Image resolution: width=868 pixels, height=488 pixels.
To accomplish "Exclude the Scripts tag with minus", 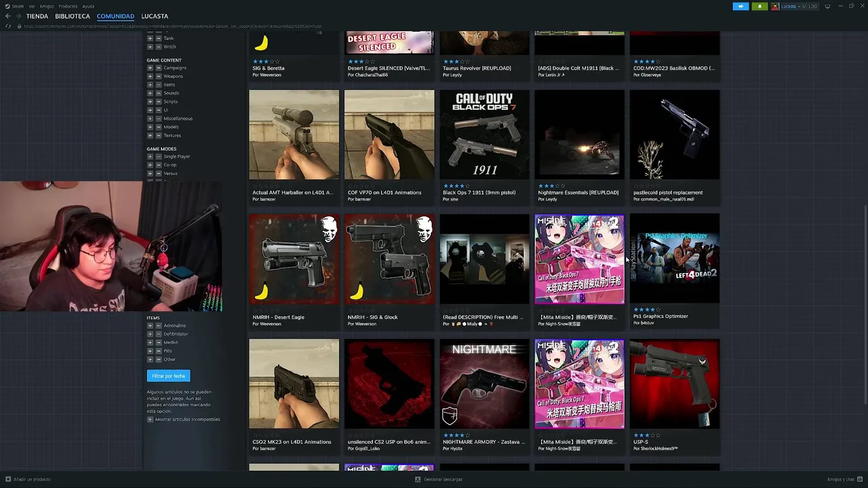I will [159, 102].
